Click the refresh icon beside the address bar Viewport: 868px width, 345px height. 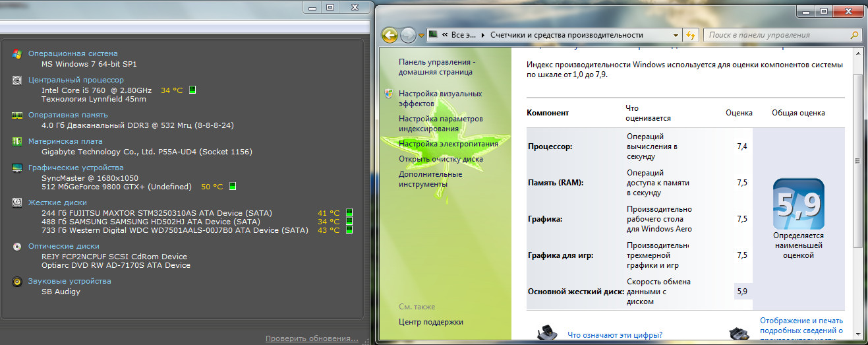tap(691, 35)
